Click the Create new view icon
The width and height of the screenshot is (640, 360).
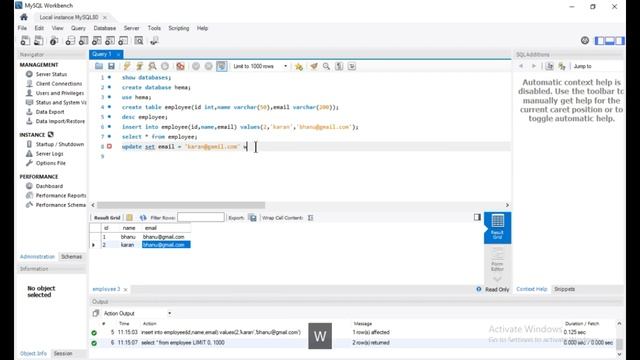(96, 40)
